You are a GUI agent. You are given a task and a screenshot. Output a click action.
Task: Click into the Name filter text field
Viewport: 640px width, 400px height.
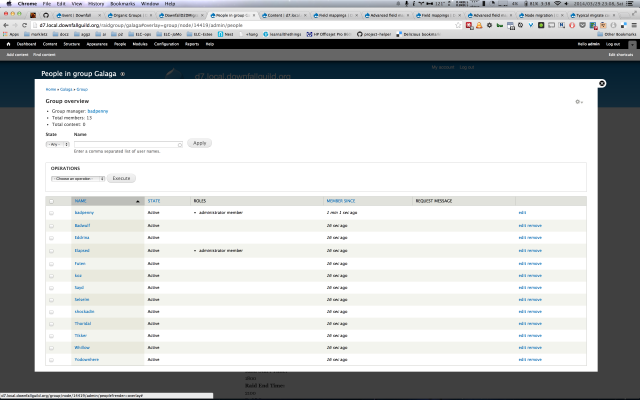tap(128, 144)
